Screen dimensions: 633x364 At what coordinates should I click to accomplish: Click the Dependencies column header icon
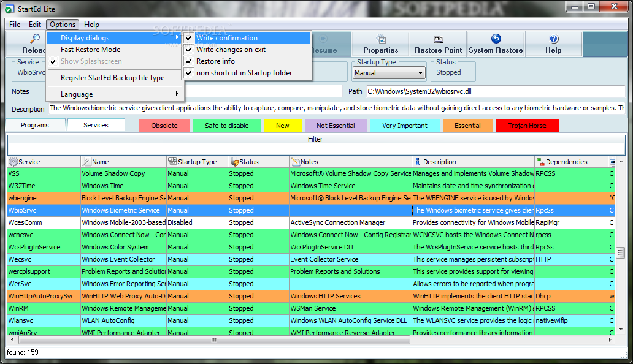(540, 162)
